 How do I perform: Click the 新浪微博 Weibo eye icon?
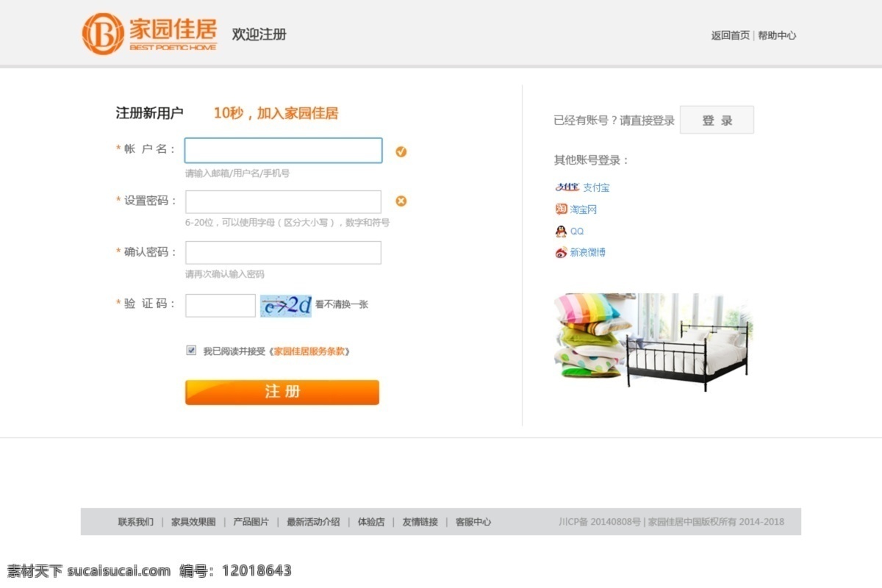pyautogui.click(x=561, y=252)
